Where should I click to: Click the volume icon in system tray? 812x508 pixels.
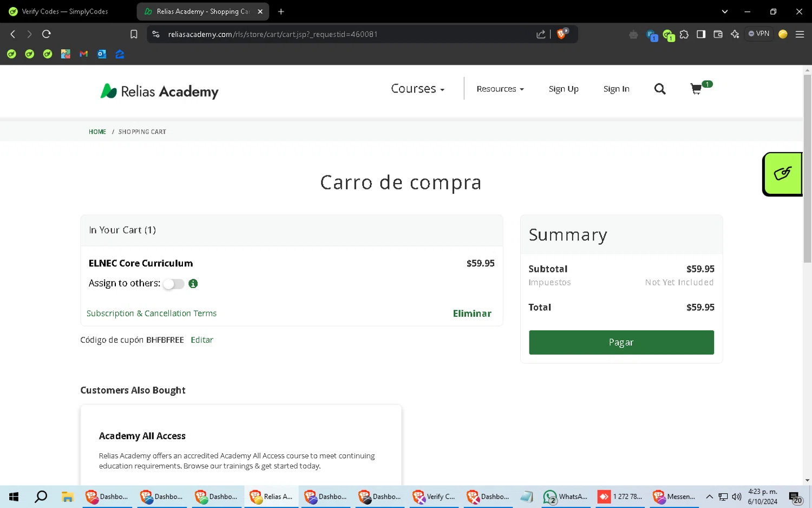pyautogui.click(x=736, y=497)
